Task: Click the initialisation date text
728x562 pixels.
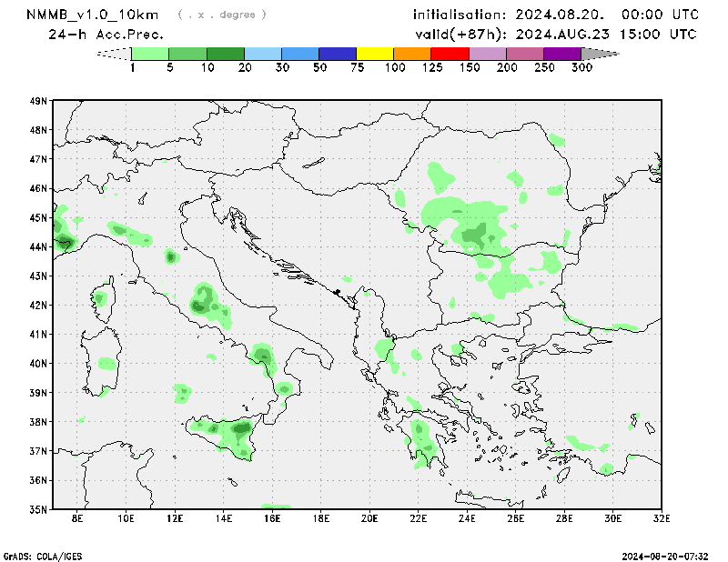Action: [x=555, y=15]
